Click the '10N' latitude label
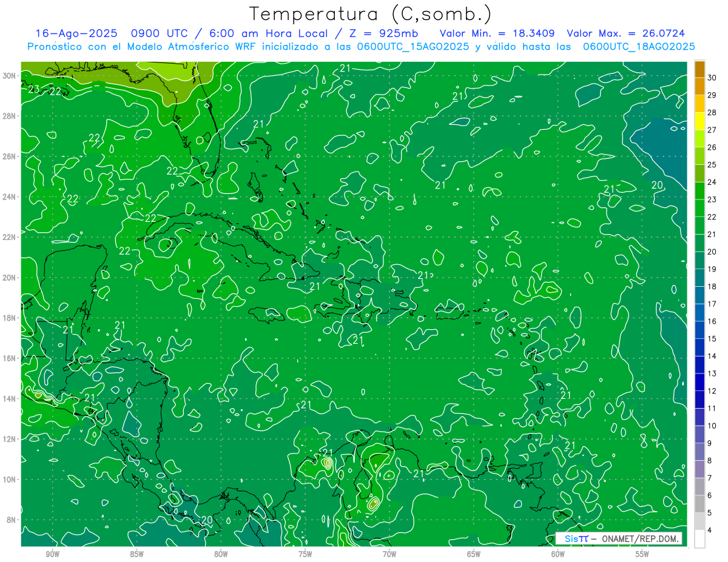 click(10, 480)
